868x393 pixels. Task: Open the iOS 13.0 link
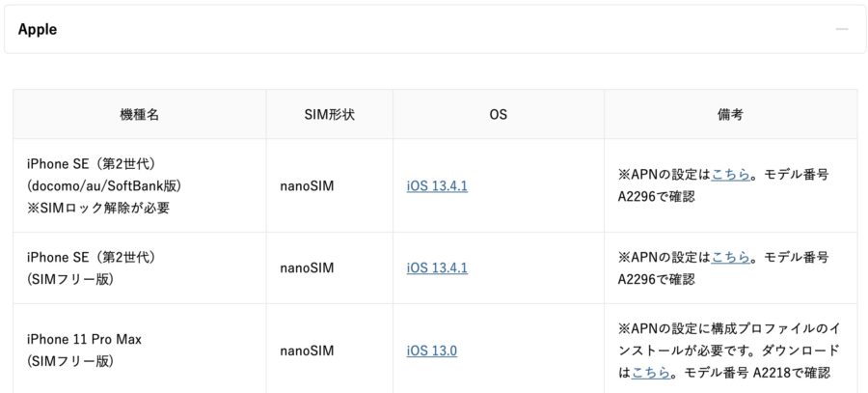tap(432, 351)
